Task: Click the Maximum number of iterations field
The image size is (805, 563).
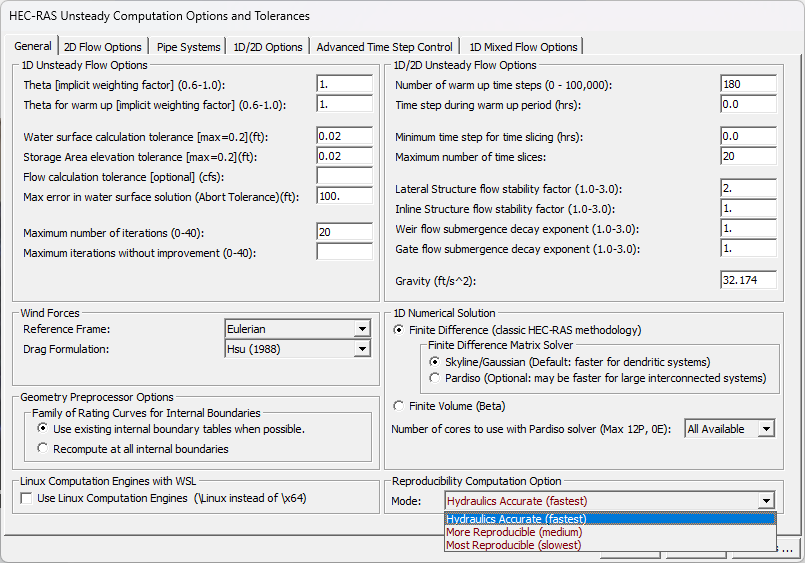Action: [x=344, y=232]
